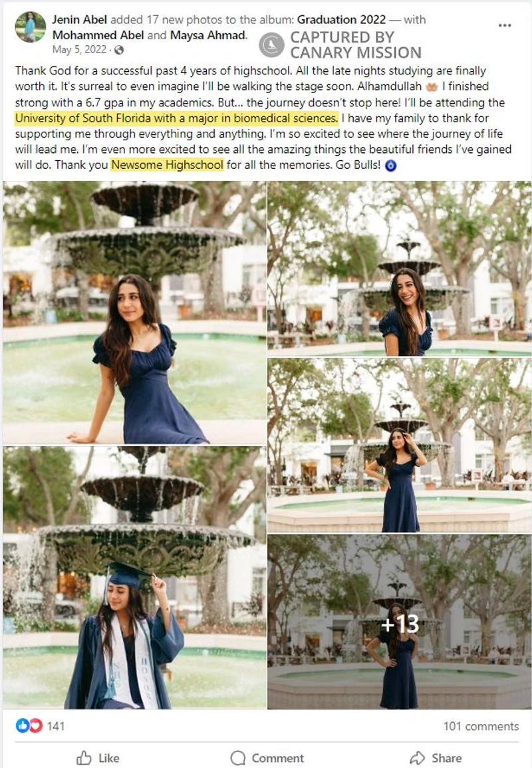The width and height of the screenshot is (532, 768).
Task: Open the standing hand-on-head fountain photo
Action: pos(399,446)
